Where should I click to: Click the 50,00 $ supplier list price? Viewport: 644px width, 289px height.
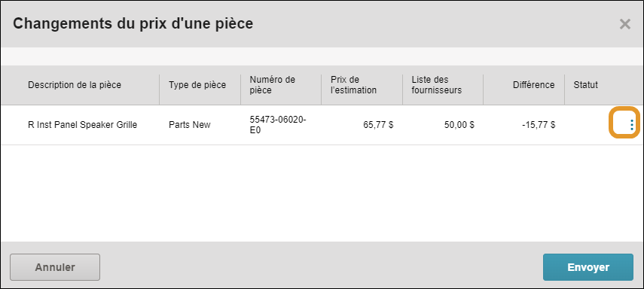click(x=459, y=125)
